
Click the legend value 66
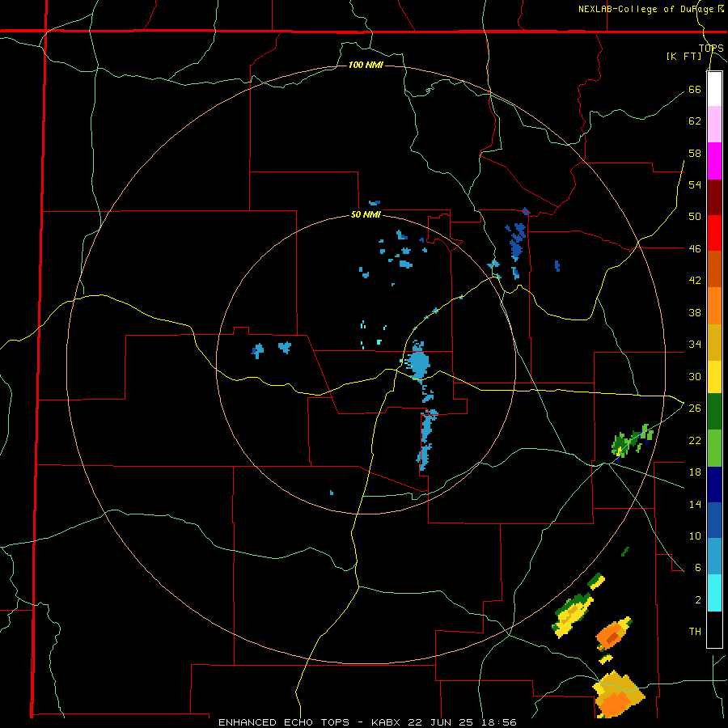click(695, 89)
